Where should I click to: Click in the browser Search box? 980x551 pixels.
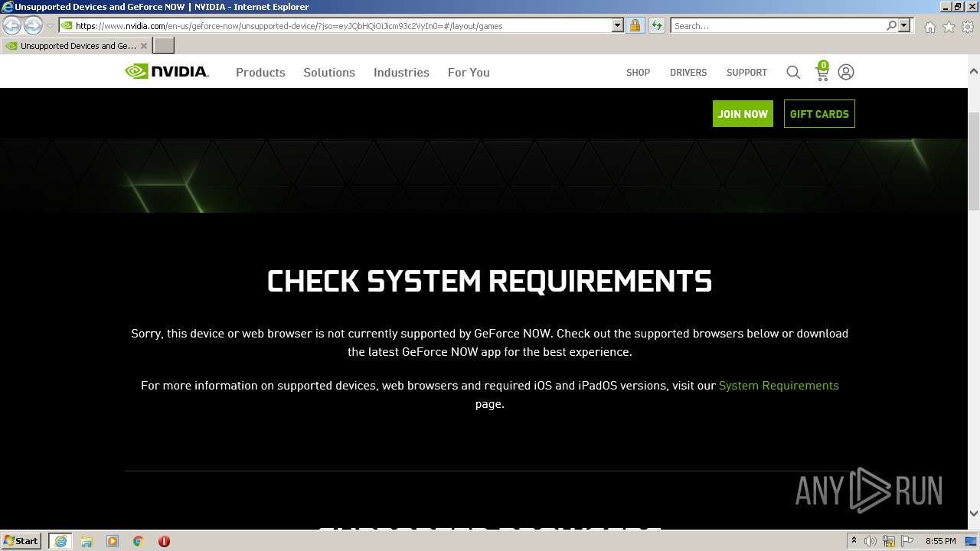(778, 26)
